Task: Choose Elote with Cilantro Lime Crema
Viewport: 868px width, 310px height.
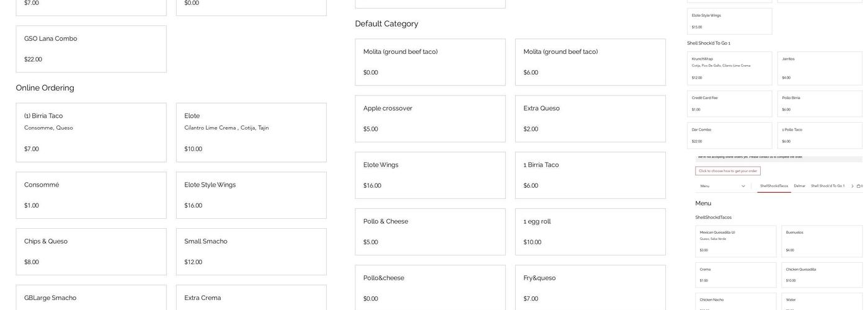Action: click(251, 133)
